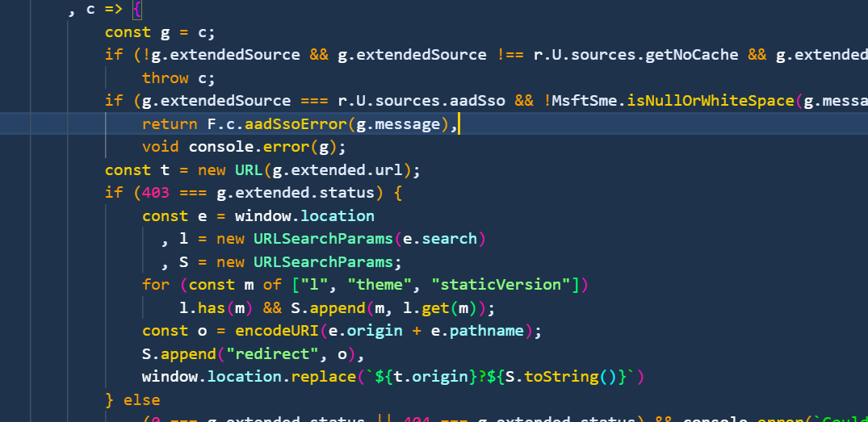Click the "else" keyword
Image resolution: width=868 pixels, height=422 pixels.
(141, 400)
